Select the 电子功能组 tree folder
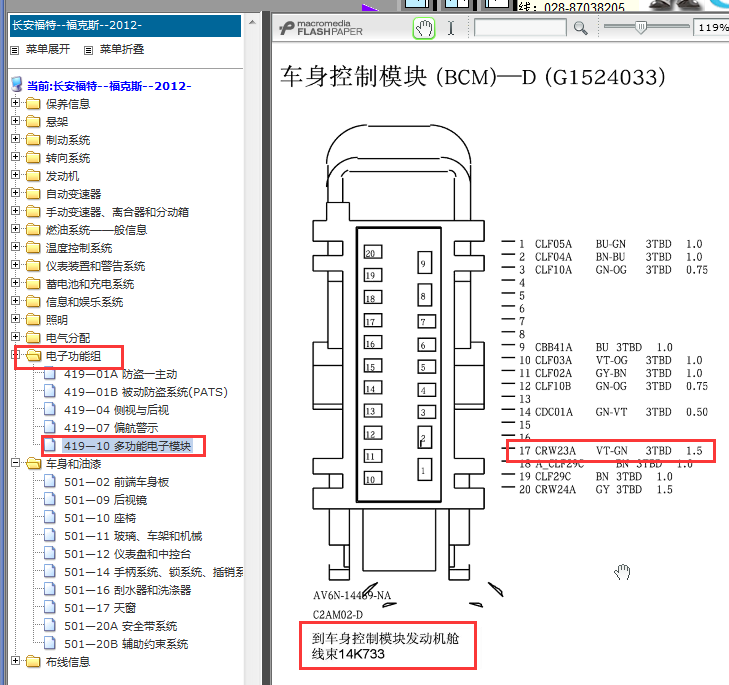Viewport: 729px width, 685px height. coord(73,356)
